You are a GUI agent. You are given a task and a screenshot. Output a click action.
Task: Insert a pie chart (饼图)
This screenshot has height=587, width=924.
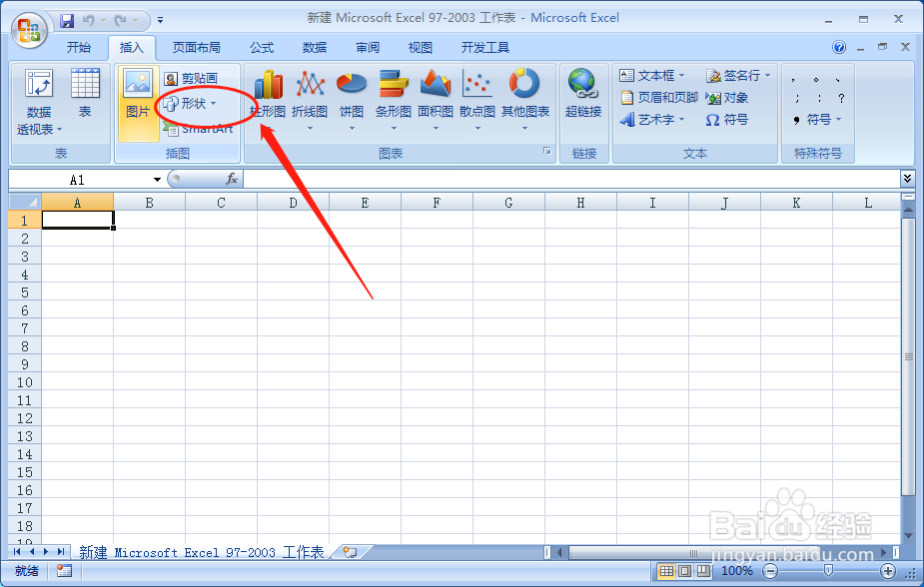click(x=352, y=100)
